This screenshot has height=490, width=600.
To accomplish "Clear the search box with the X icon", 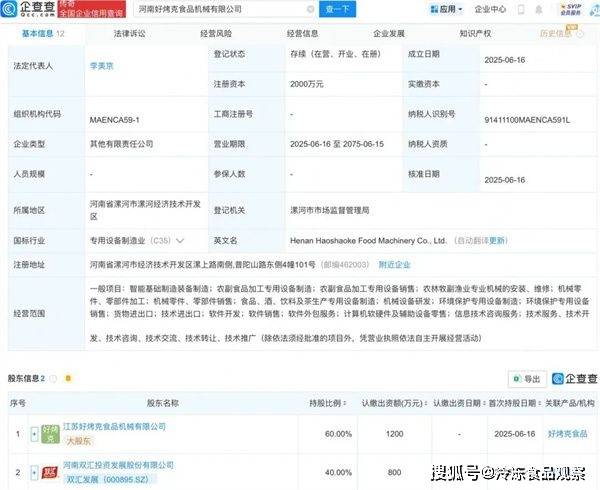I will click(x=311, y=9).
